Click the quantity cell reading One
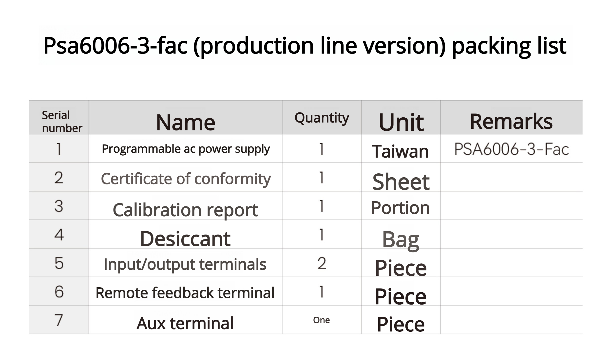Viewport: 612px width, 364px height. point(321,320)
